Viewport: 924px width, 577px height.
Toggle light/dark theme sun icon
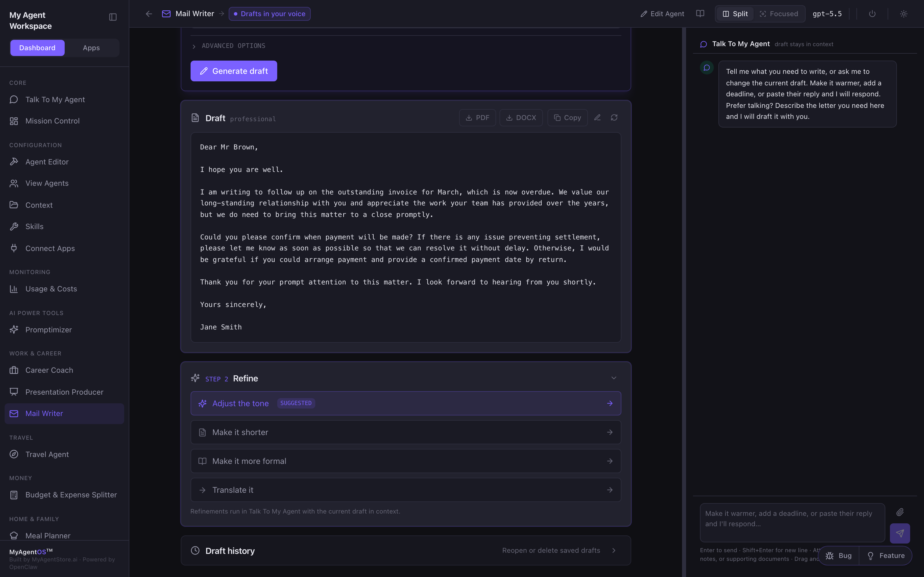click(903, 14)
